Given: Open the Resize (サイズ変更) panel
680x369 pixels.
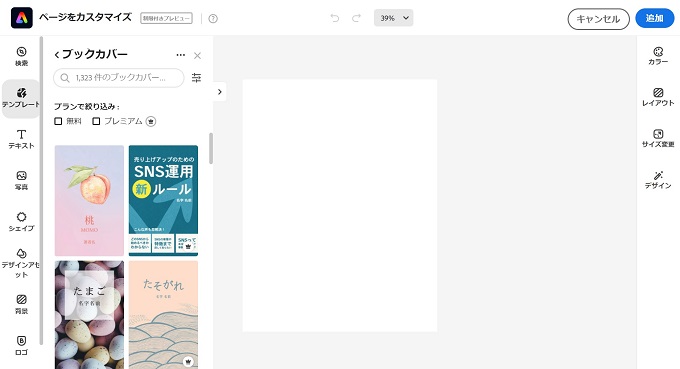Looking at the screenshot, I should [658, 138].
